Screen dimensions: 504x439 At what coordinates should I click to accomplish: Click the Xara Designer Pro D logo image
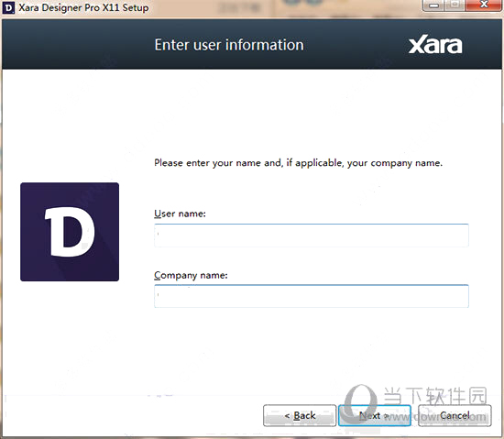[x=70, y=232]
